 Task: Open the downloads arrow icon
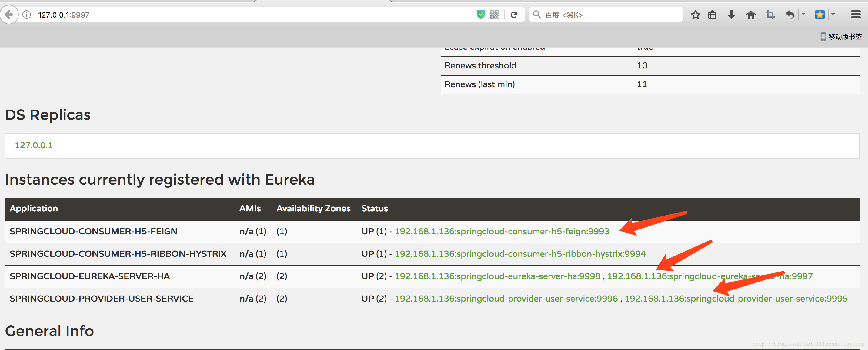(x=732, y=15)
